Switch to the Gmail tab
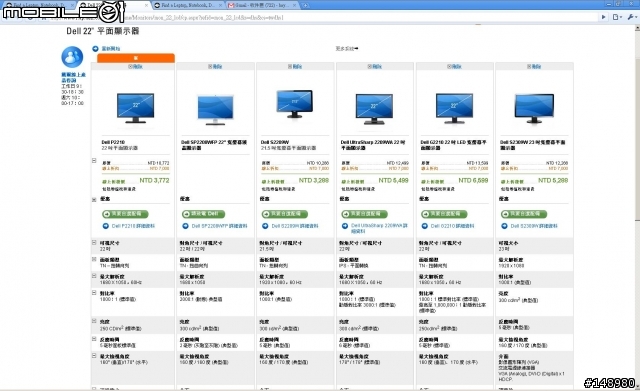 (x=261, y=5)
